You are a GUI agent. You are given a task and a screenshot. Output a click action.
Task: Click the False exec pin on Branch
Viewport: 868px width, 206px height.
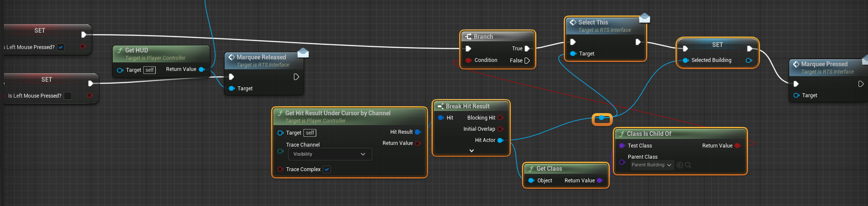click(x=527, y=61)
